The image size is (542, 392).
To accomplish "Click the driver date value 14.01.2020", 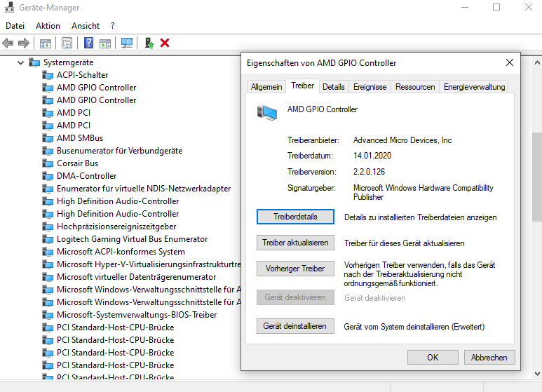I will pos(372,156).
